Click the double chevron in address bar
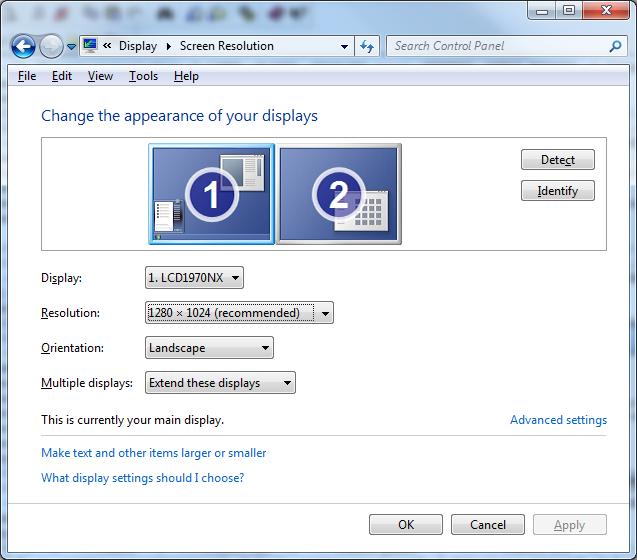 click(x=107, y=46)
